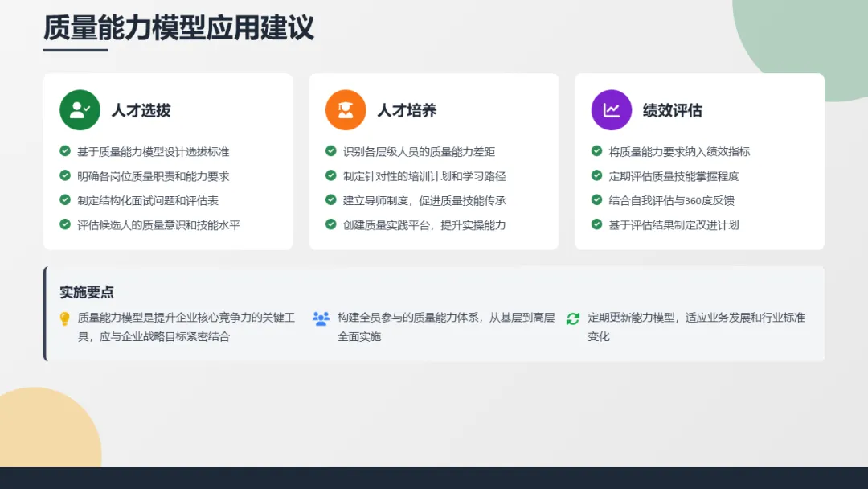Click the orange 人才培养 graduate icon
This screenshot has height=489, width=868.
[346, 110]
